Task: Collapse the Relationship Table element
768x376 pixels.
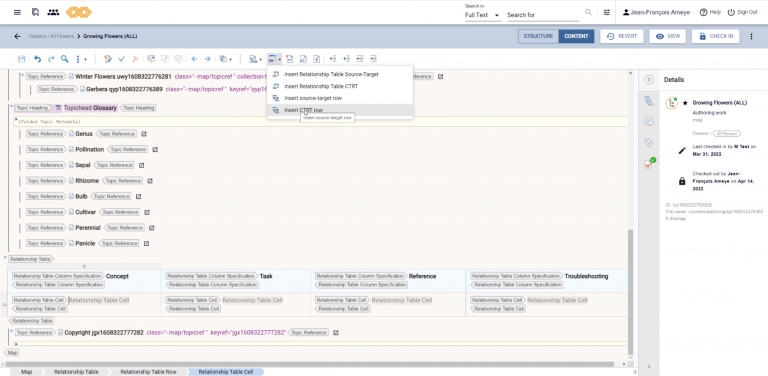Action: click(x=5, y=258)
